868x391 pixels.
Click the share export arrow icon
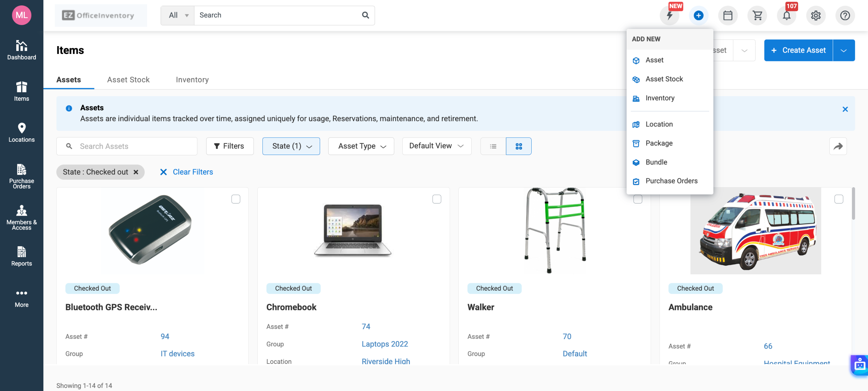pyautogui.click(x=838, y=146)
